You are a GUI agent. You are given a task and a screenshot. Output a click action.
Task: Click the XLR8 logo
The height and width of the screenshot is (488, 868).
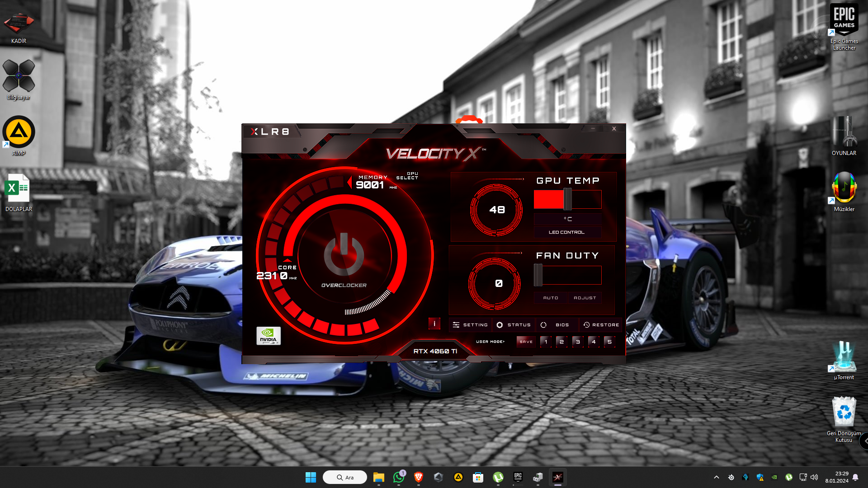270,131
